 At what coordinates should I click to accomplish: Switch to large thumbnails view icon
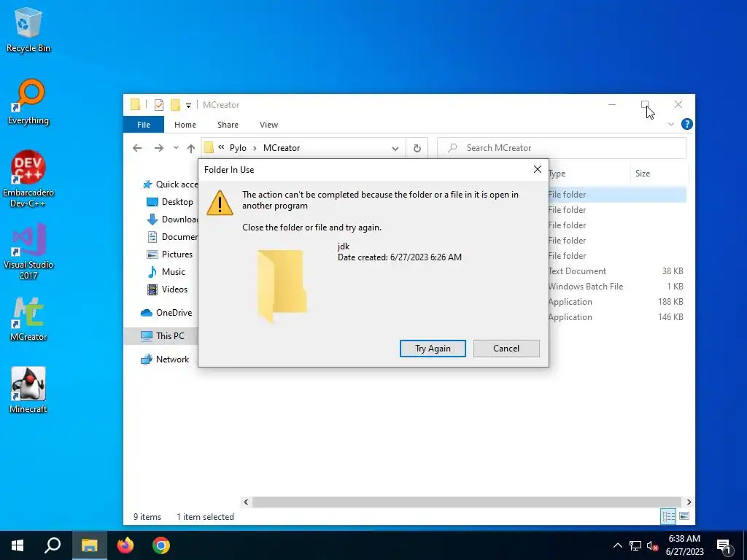(x=684, y=516)
